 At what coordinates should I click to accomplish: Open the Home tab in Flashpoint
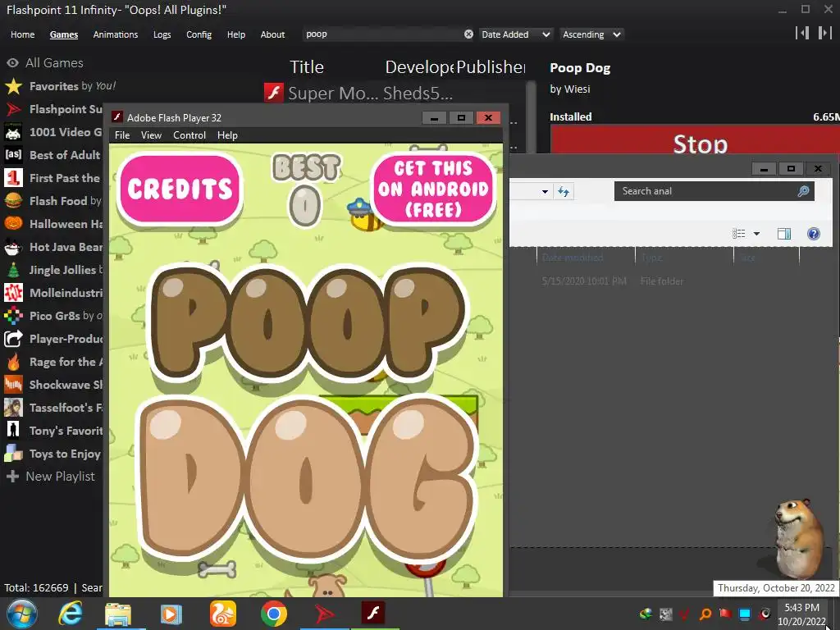click(x=22, y=34)
